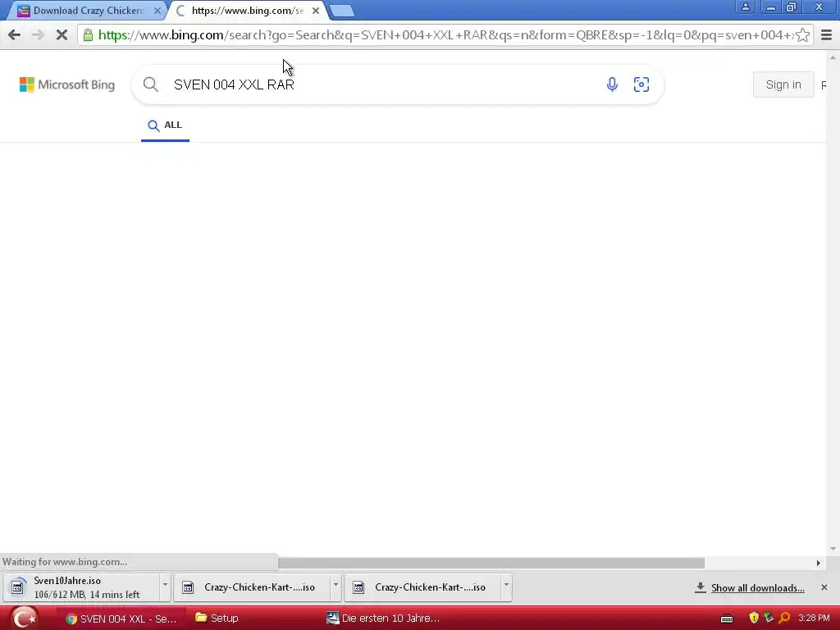Click the yellow shield tray icon
This screenshot has height=630, width=840.
[x=754, y=619]
